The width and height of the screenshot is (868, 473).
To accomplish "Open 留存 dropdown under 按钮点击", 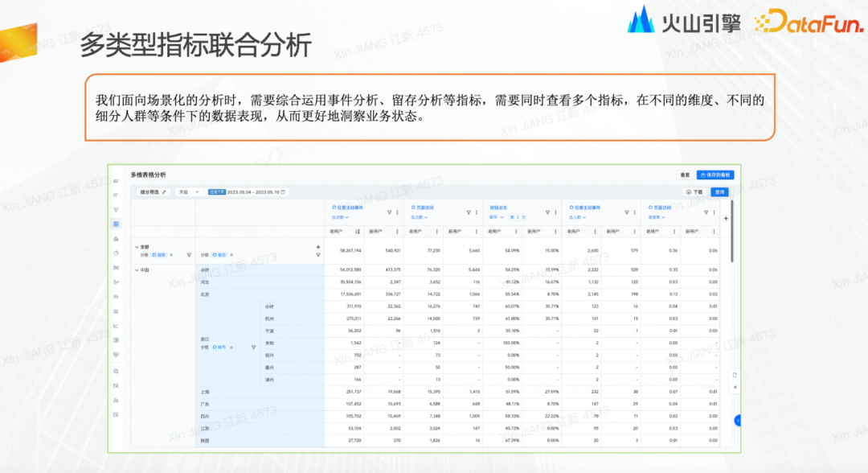I will tap(497, 217).
